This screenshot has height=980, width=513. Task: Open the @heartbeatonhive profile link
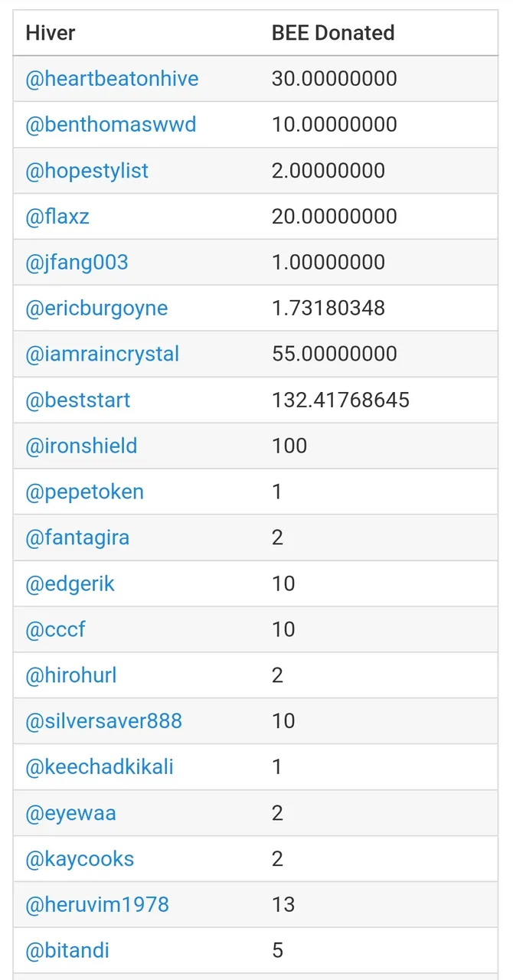[x=112, y=79]
